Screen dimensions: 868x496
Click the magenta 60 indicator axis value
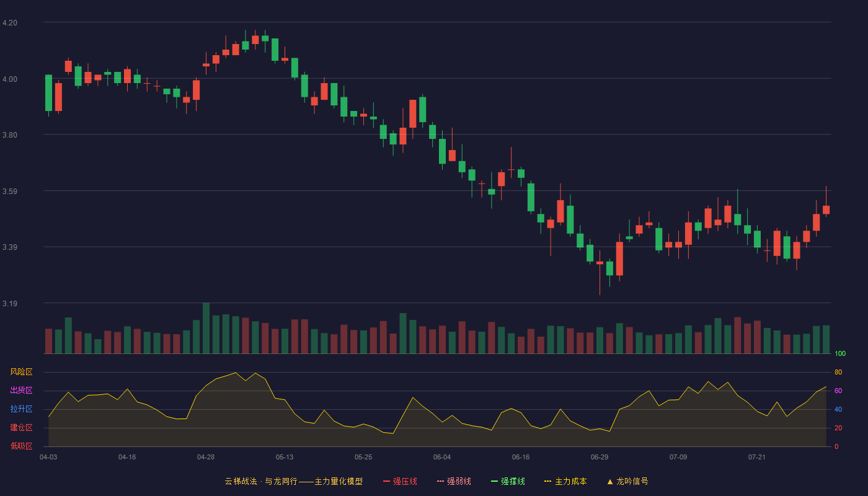(x=838, y=391)
